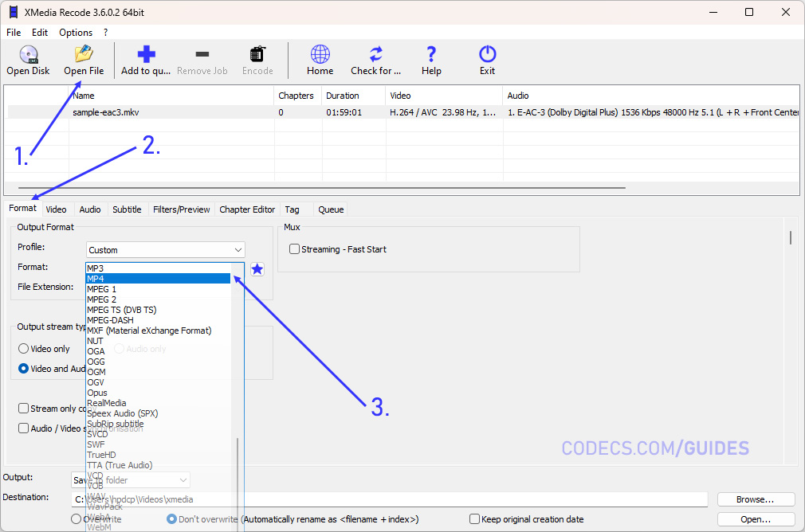The image size is (805, 532).
Task: Open the Home globe icon
Action: [x=320, y=54]
